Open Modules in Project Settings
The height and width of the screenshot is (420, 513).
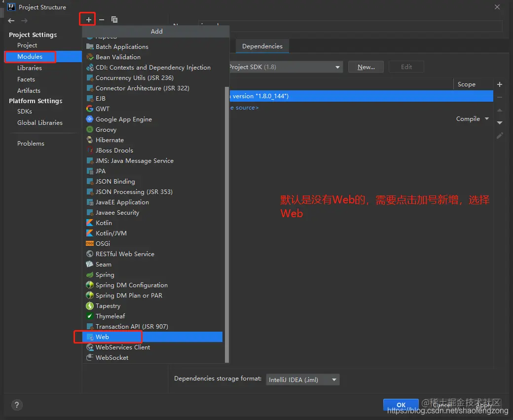click(42, 57)
